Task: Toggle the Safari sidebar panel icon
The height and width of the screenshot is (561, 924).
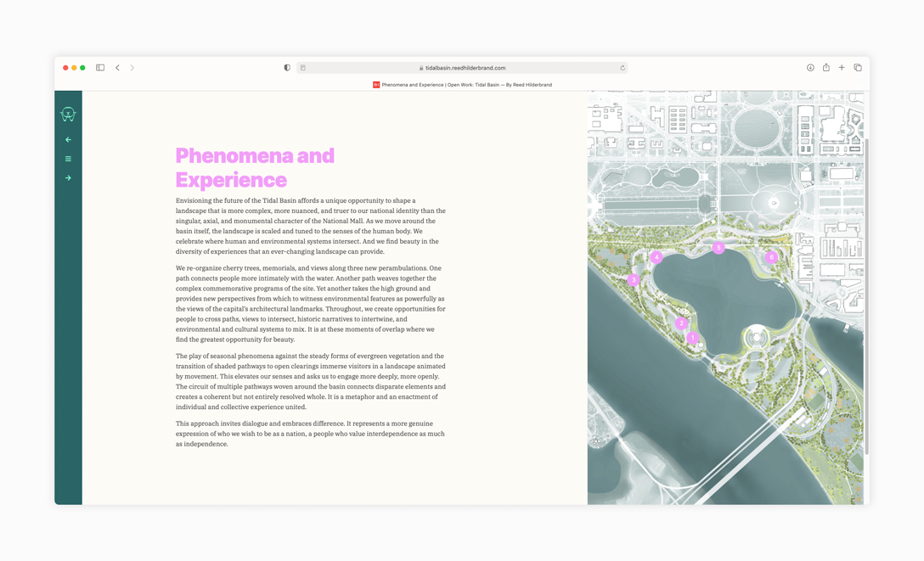Action: (x=99, y=67)
